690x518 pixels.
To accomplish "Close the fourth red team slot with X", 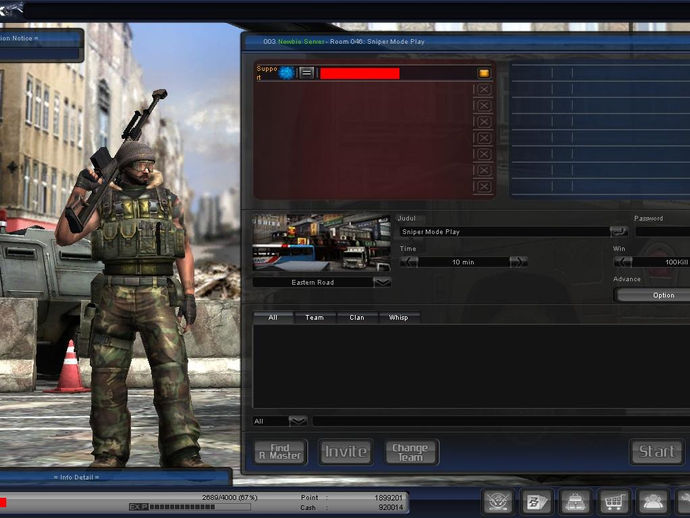I will pyautogui.click(x=484, y=122).
